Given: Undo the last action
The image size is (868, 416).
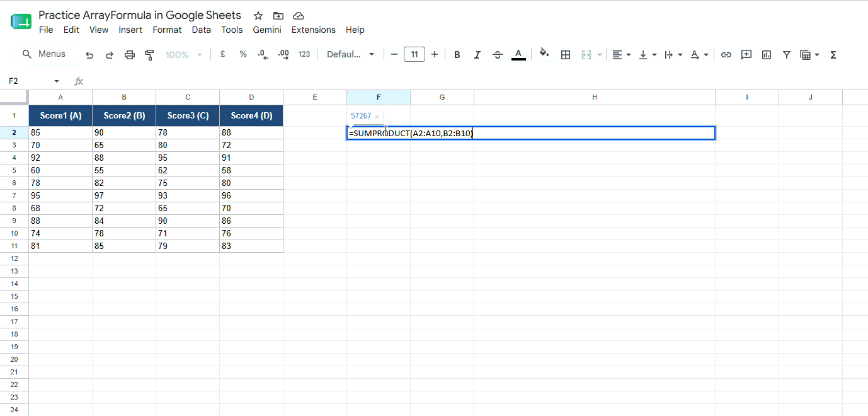Looking at the screenshot, I should 89,55.
